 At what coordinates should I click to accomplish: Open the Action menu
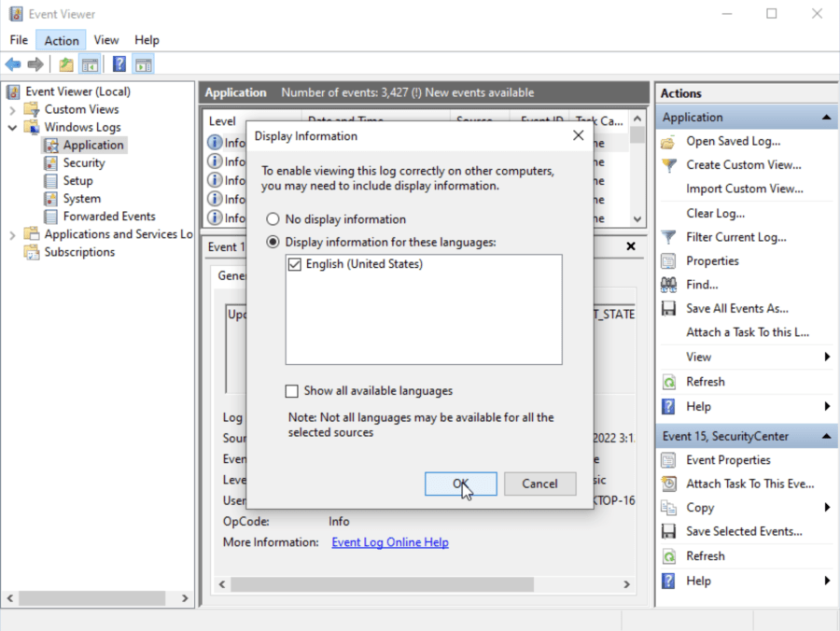[x=60, y=39]
